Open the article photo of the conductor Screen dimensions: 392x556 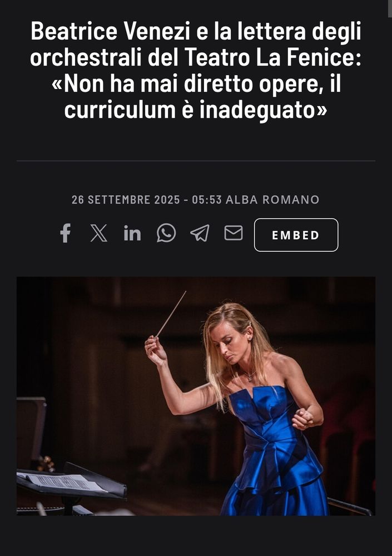(196, 396)
